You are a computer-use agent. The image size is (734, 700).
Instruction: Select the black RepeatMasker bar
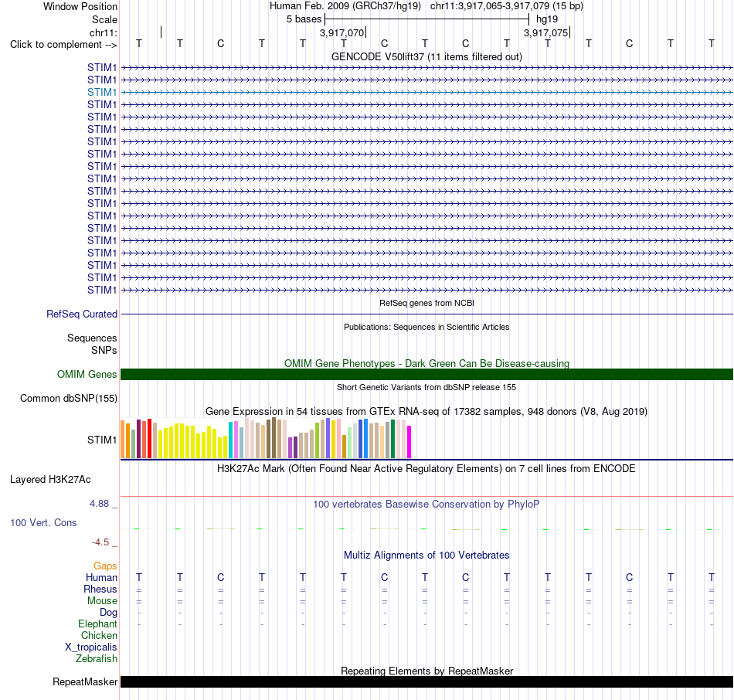[x=426, y=681]
